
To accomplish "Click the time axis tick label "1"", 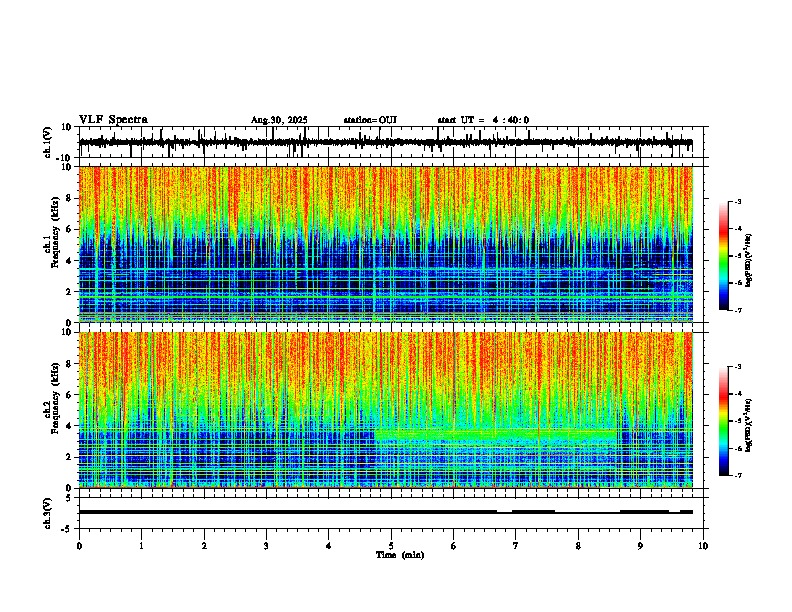I will tap(142, 546).
